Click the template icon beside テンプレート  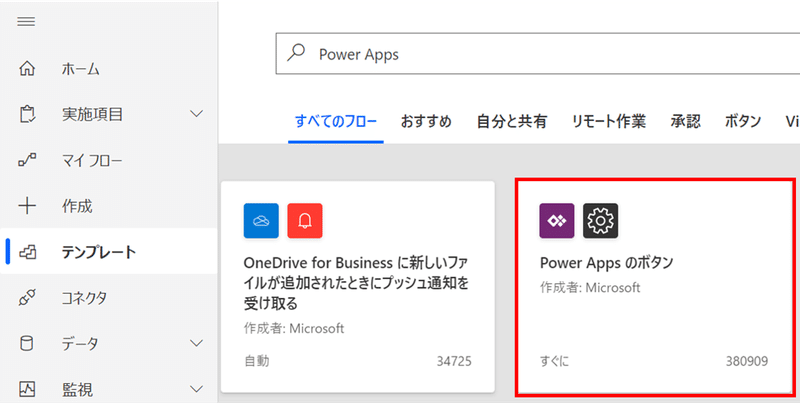[x=27, y=252]
